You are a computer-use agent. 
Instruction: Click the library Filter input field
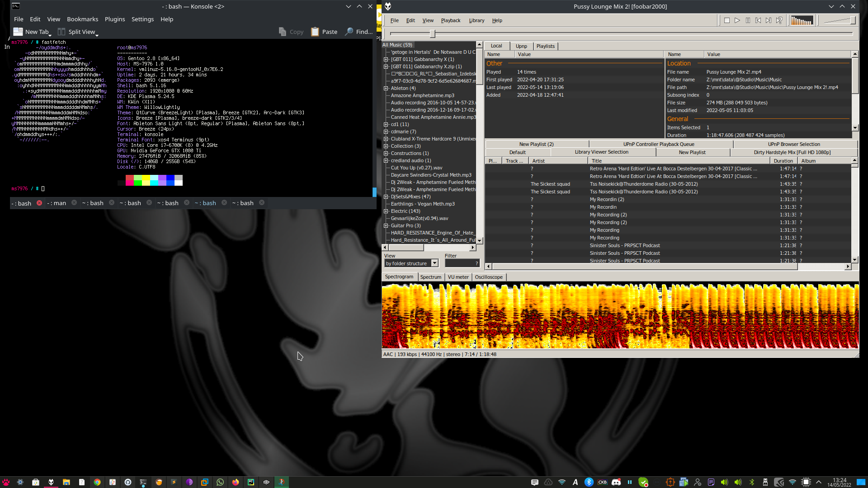coord(462,263)
